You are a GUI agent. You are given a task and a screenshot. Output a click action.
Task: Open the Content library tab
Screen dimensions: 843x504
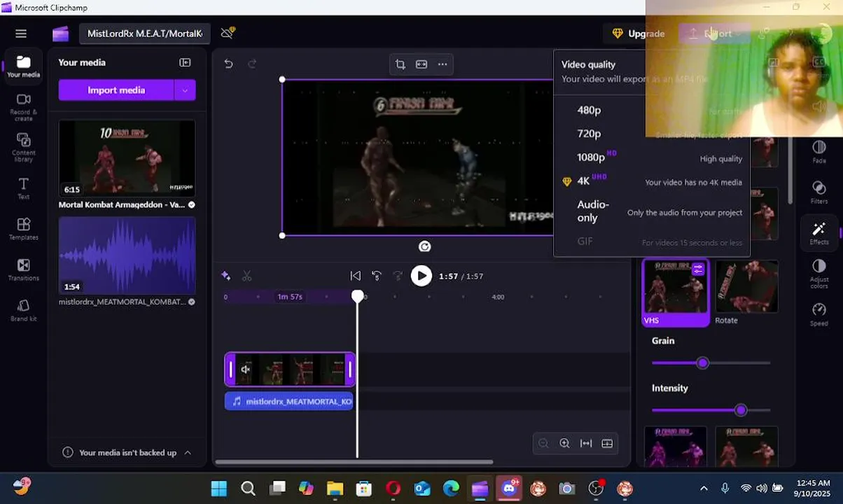click(x=23, y=148)
